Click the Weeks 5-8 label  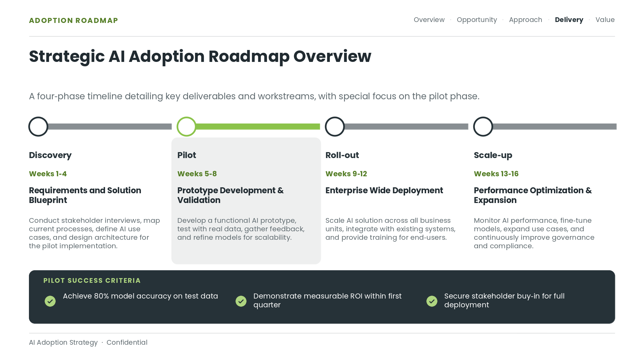(x=197, y=174)
